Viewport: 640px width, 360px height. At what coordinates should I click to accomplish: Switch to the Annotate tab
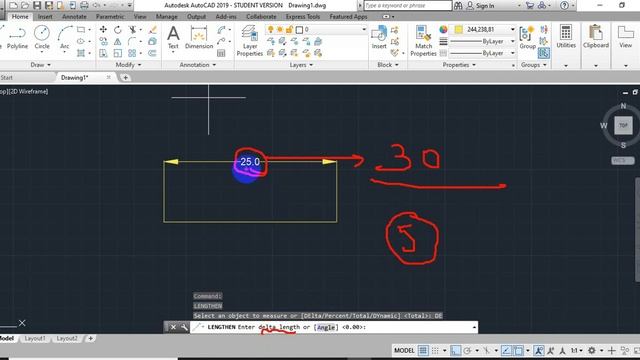[74, 16]
